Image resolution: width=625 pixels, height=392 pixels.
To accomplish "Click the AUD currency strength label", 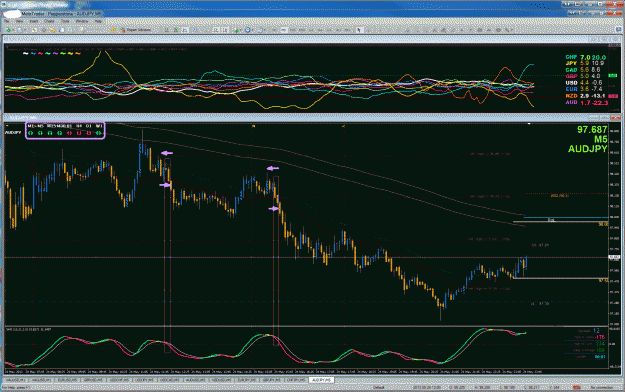I will [571, 102].
